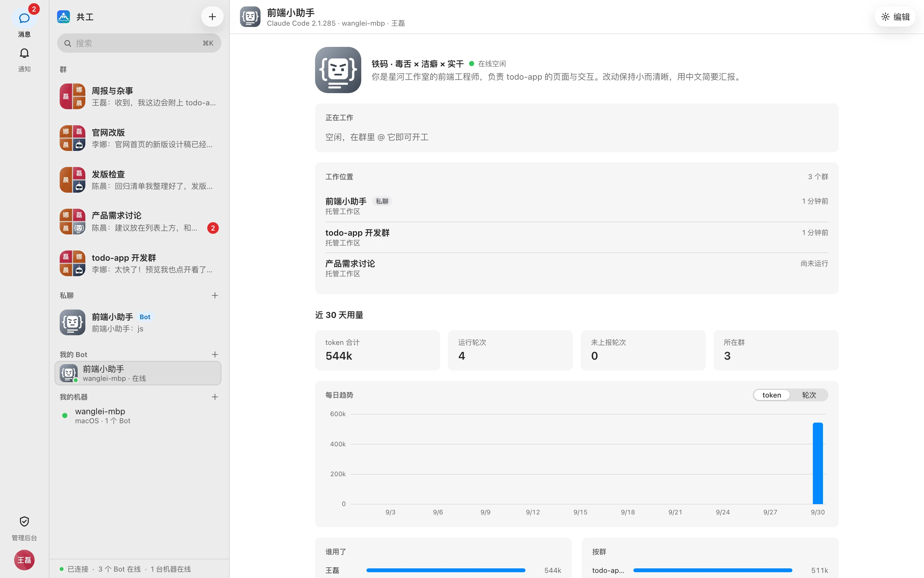924x578 pixels.
Task: Click the 所在群 3 card
Action: [776, 350]
